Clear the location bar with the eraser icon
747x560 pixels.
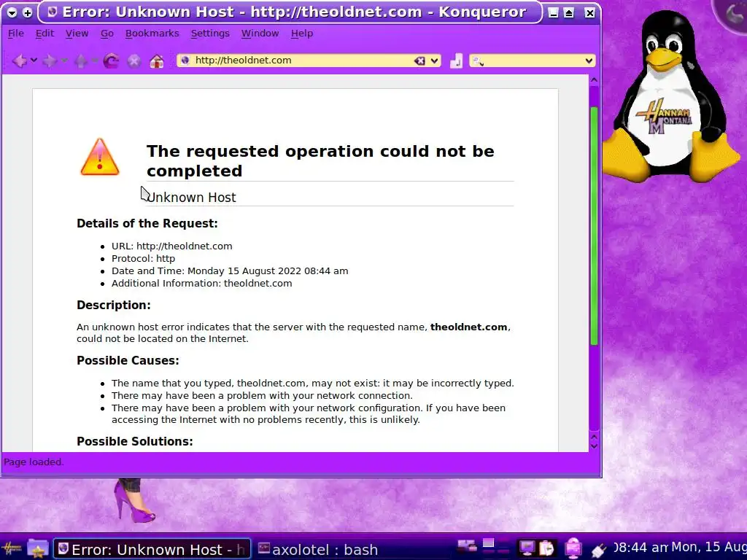pos(419,61)
